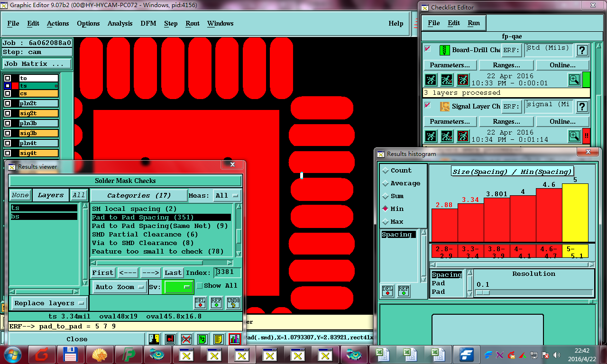Click the notes icon in Results viewer
Viewport: 607px width, 364px height.
tap(218, 339)
